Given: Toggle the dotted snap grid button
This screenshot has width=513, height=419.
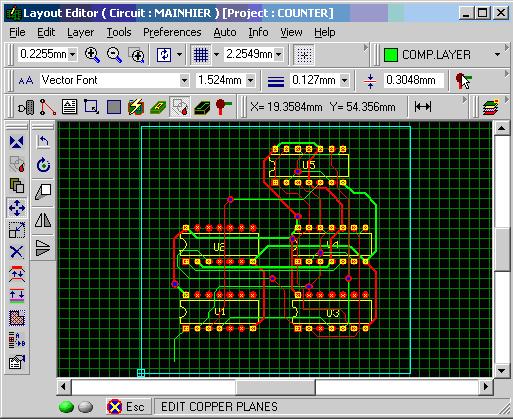Looking at the screenshot, I should point(304,54).
